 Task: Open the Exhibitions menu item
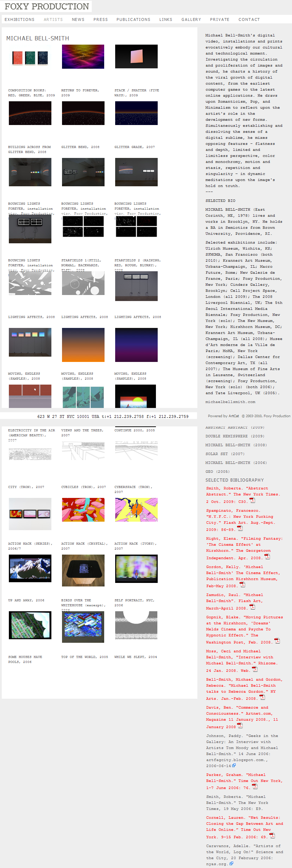tap(19, 19)
